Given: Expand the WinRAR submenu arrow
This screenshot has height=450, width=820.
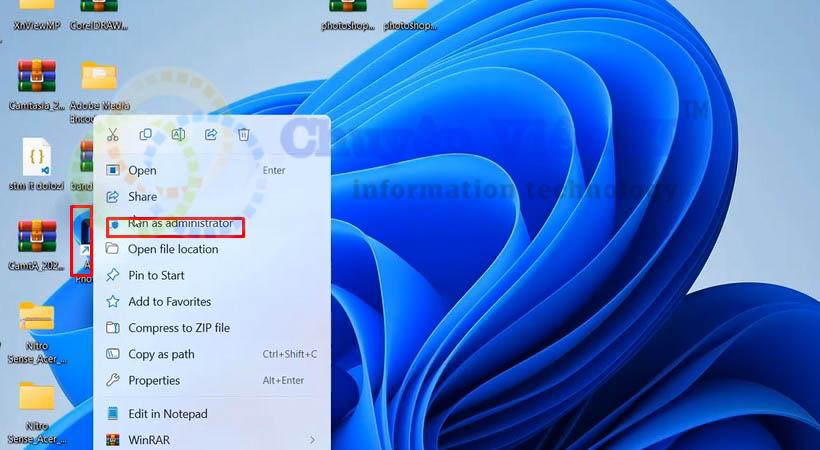Looking at the screenshot, I should click(x=313, y=440).
